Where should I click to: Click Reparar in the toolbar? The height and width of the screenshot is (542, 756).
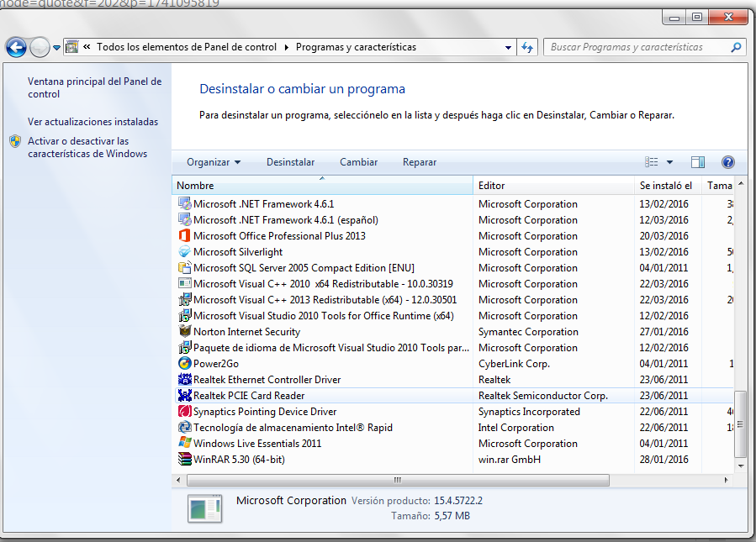[x=420, y=162]
